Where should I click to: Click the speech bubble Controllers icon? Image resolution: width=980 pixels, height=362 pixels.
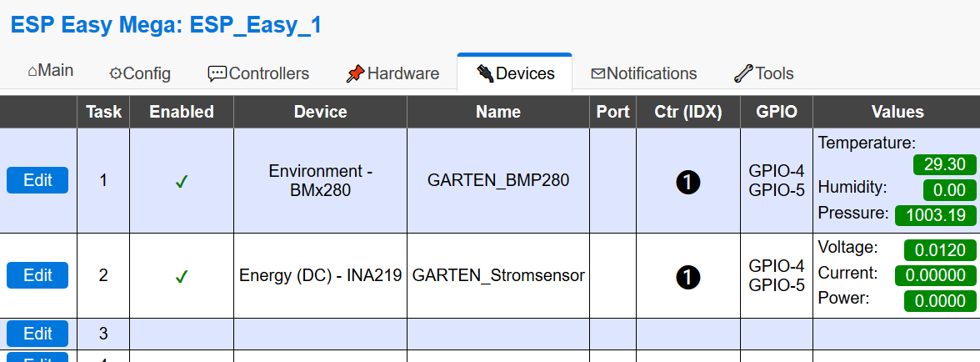pos(217,73)
